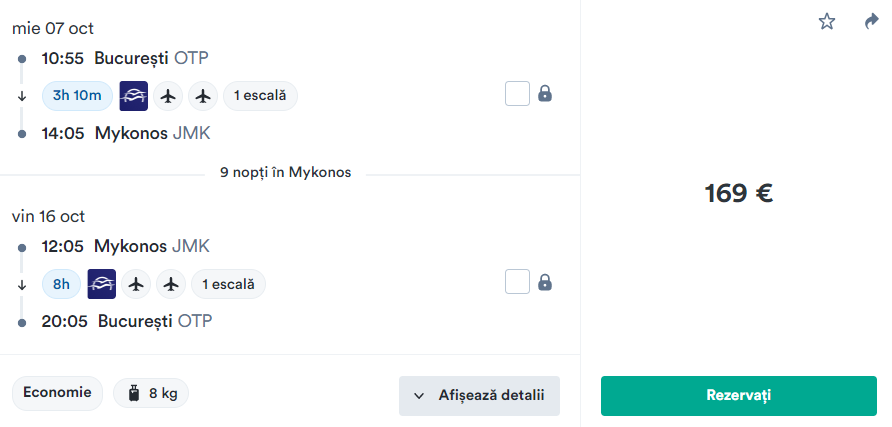
Task: Tick the outbound flight lock checkbox
Action: [517, 94]
